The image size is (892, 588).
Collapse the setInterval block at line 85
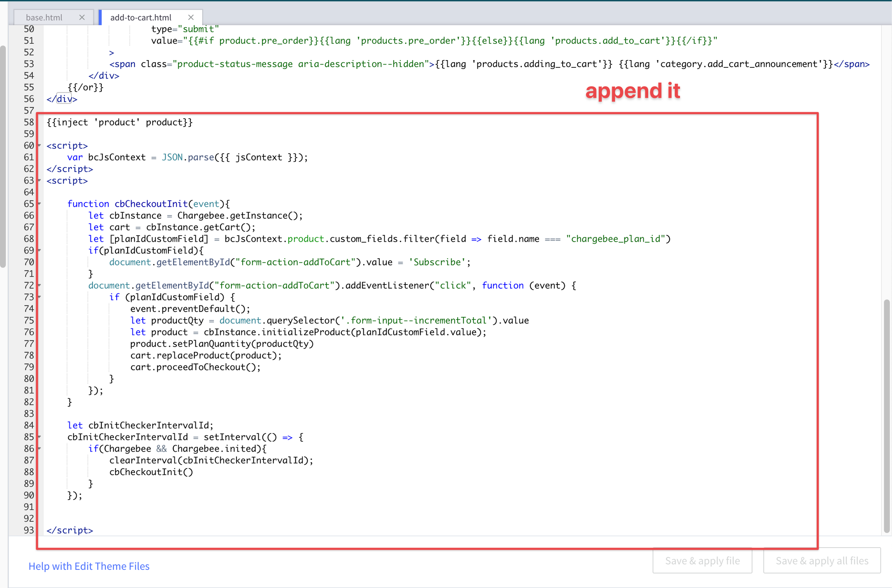pyautogui.click(x=40, y=437)
